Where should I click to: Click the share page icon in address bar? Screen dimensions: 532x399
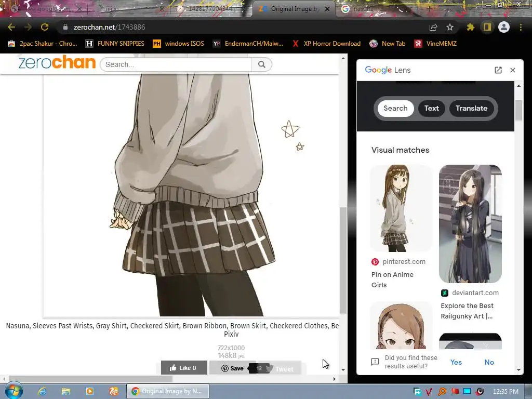pyautogui.click(x=433, y=27)
